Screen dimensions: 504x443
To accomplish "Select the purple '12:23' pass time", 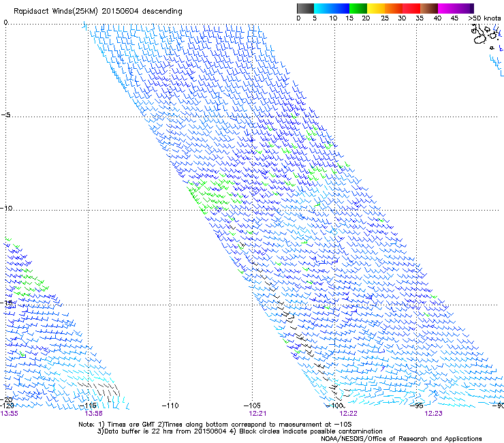I will coord(433,414).
